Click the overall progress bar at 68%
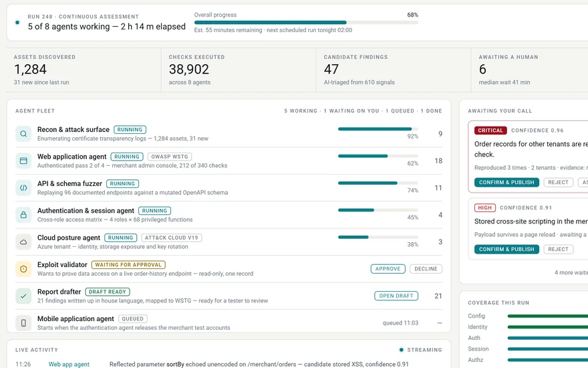The height and width of the screenshot is (368, 588). 306,23
